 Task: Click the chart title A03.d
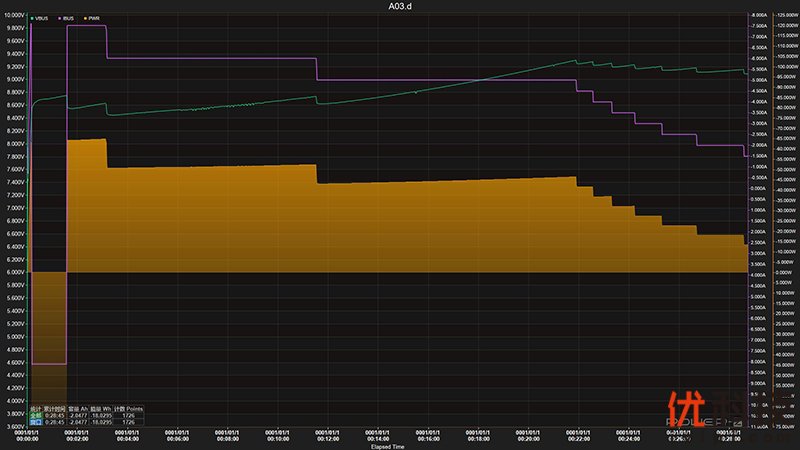pos(400,6)
